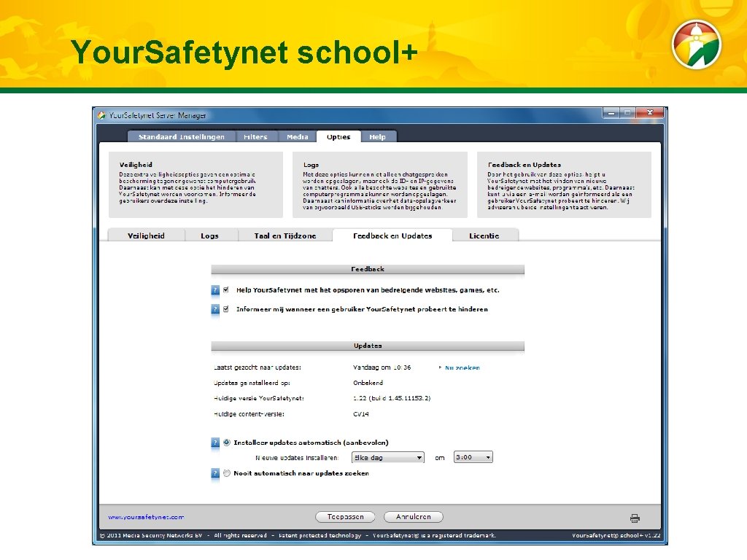Screen dimensions: 747x560
Task: Open the 'Taal en Tijdzone' sub-tab
Action: (285, 236)
